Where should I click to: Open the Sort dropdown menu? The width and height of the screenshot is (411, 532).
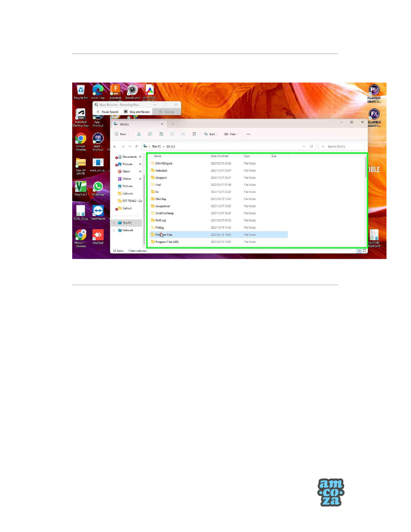[211, 134]
